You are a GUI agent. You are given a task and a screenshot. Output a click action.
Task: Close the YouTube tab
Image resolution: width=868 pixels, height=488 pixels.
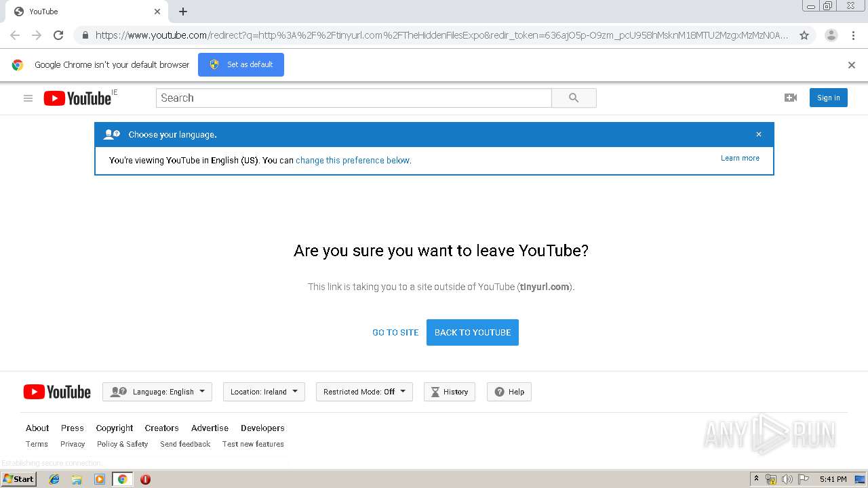(157, 12)
